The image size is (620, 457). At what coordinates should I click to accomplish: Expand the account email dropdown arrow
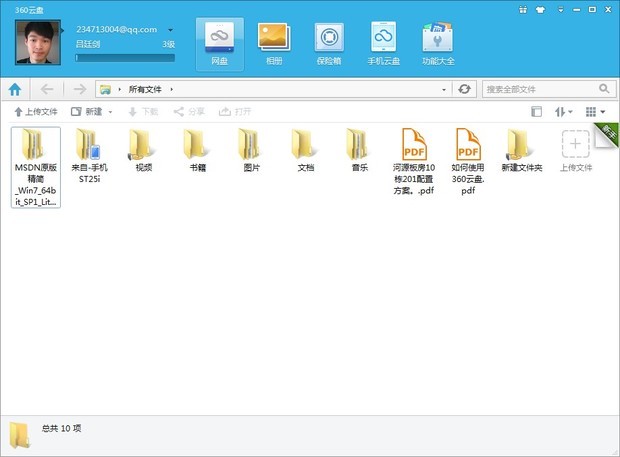click(170, 30)
